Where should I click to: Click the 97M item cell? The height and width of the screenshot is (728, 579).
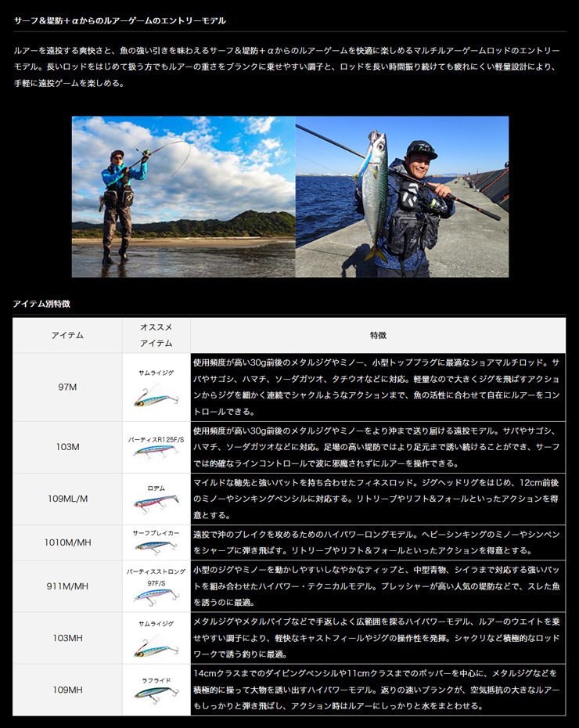point(67,387)
